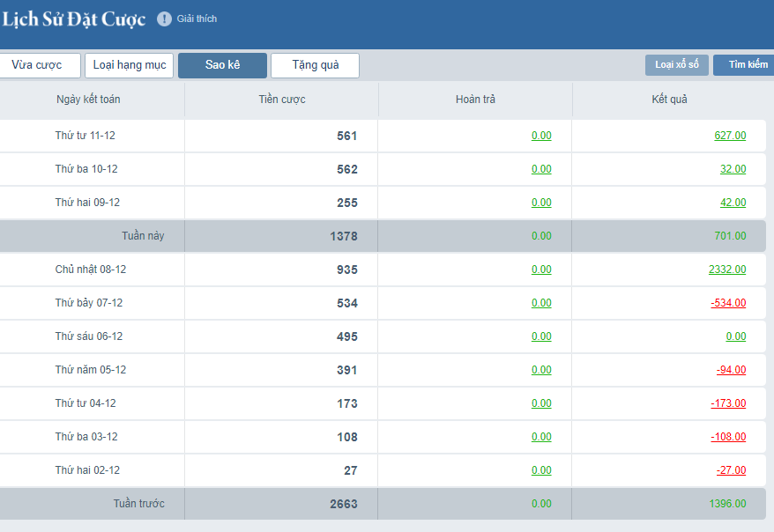This screenshot has height=532, width=774.
Task: Go to the Tặng quà tab
Action: (315, 65)
